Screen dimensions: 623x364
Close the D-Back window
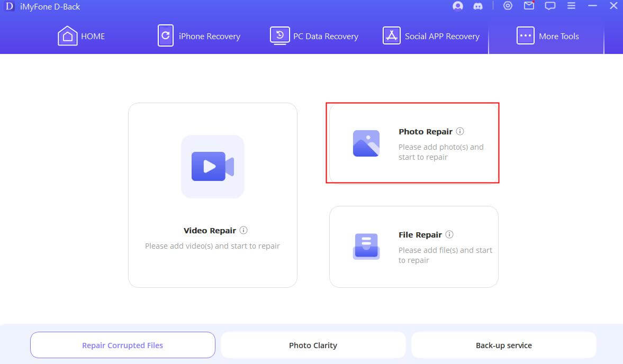click(613, 6)
